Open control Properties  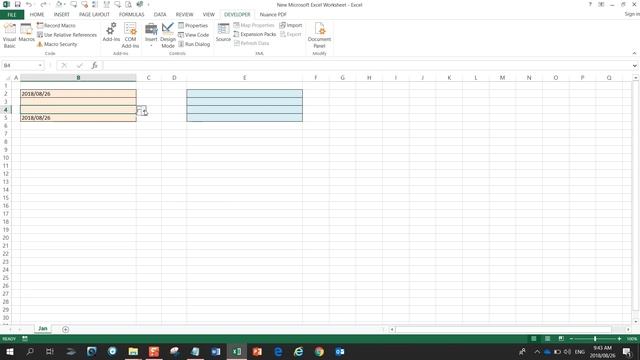(193, 25)
